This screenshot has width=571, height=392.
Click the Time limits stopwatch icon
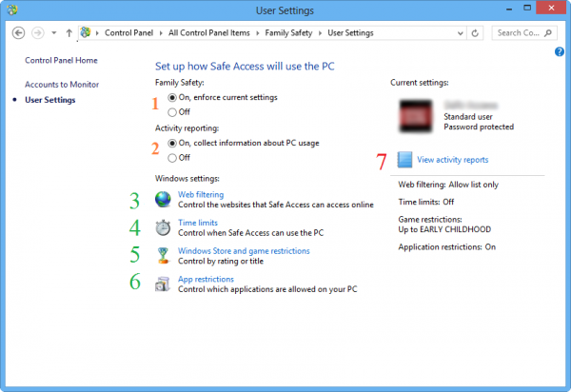(x=163, y=227)
